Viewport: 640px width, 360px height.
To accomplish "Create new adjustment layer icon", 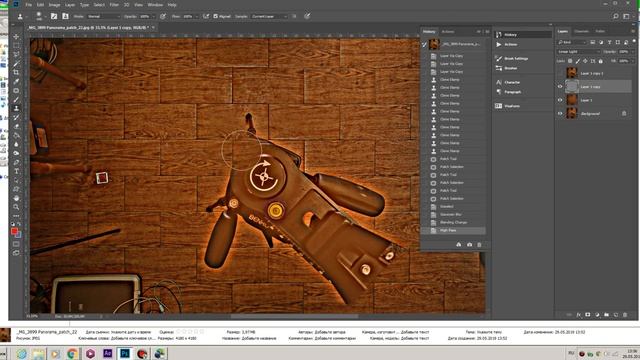I will (x=597, y=315).
